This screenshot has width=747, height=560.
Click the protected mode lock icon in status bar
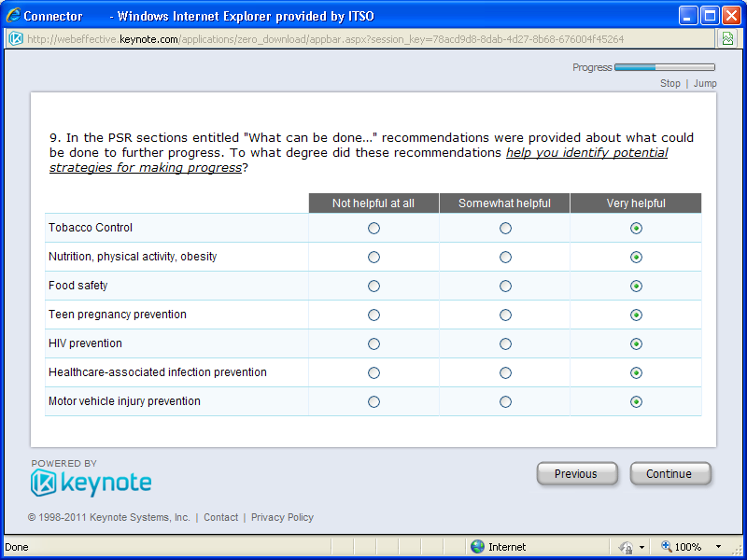(x=627, y=547)
